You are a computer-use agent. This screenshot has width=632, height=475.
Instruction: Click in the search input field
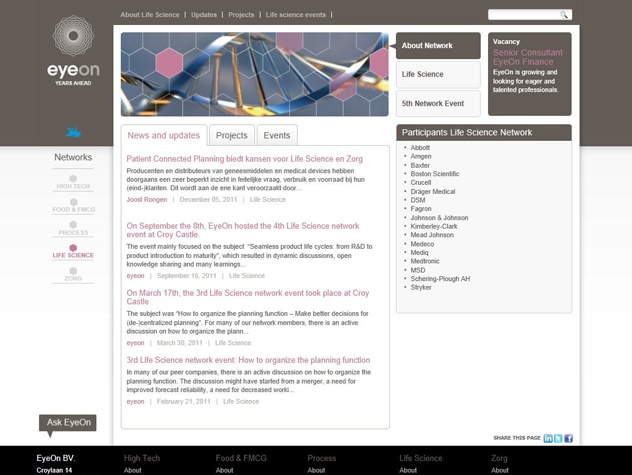tap(523, 15)
